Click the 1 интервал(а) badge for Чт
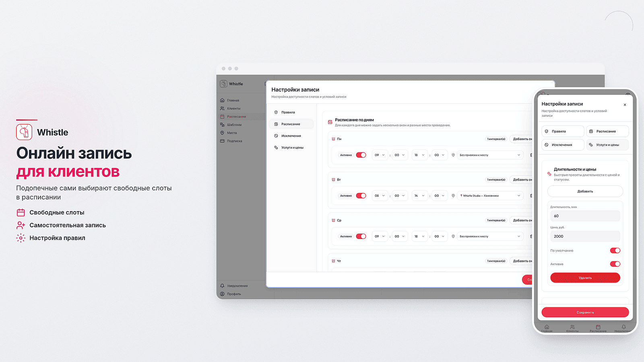644x362 pixels. point(496,261)
